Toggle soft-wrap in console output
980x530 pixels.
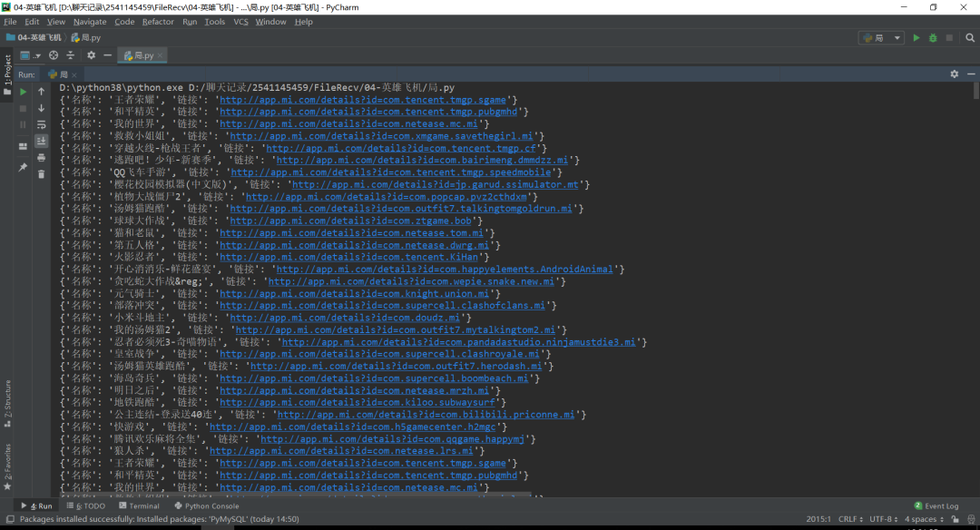pyautogui.click(x=41, y=124)
